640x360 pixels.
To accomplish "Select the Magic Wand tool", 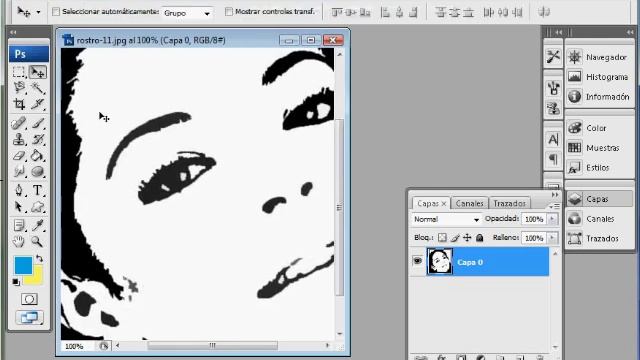I will click(x=38, y=87).
